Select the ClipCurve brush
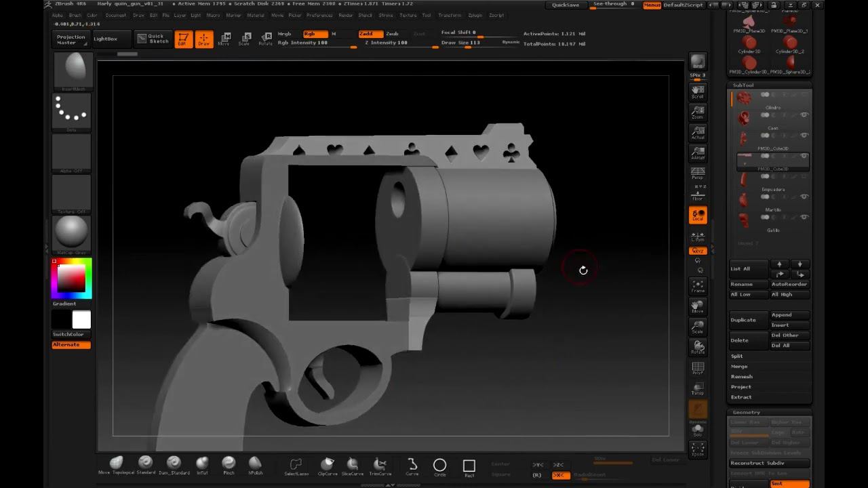Image resolution: width=868 pixels, height=488 pixels. point(328,466)
